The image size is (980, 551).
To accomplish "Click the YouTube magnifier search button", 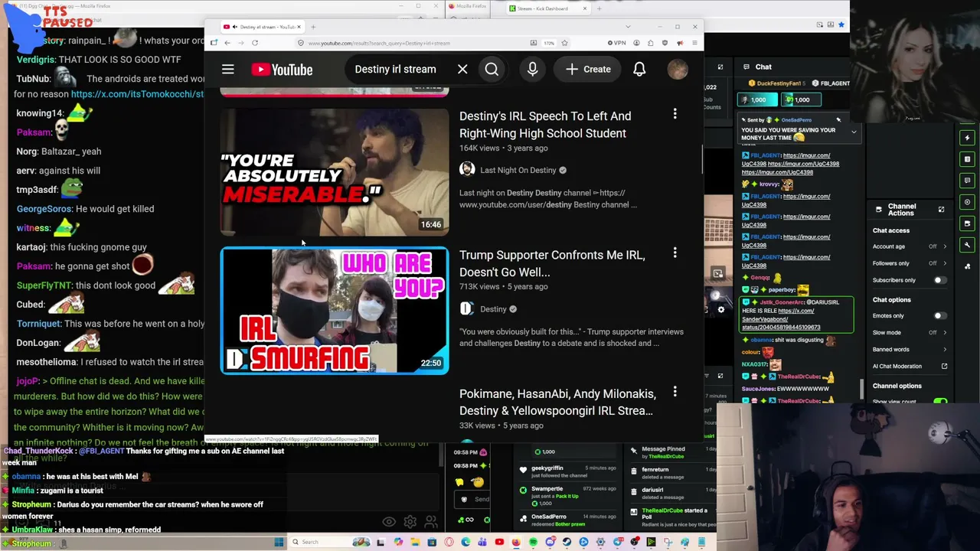I will point(492,70).
